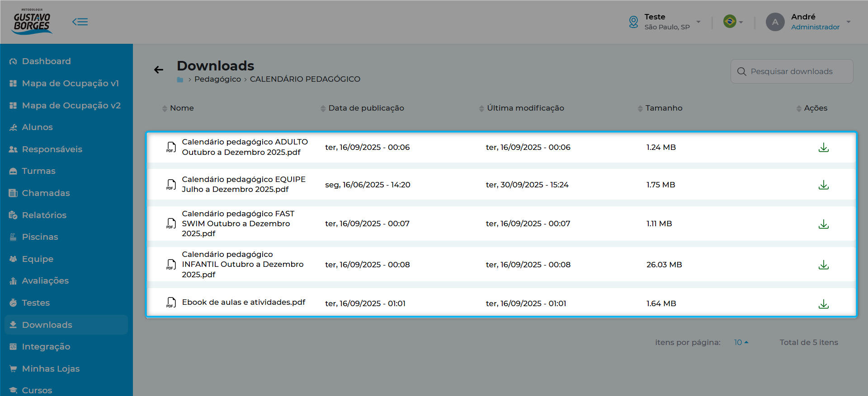This screenshot has height=396, width=868.
Task: Click file name Calendário pedagógico FAST SWIM
Action: pyautogui.click(x=238, y=224)
